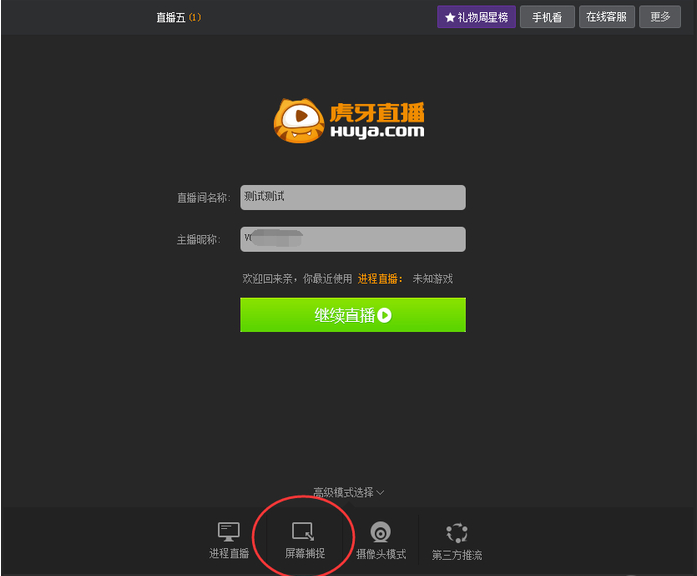Image resolution: width=697 pixels, height=576 pixels.
Task: Click the 进程直播 monitor icon
Action: (x=229, y=532)
